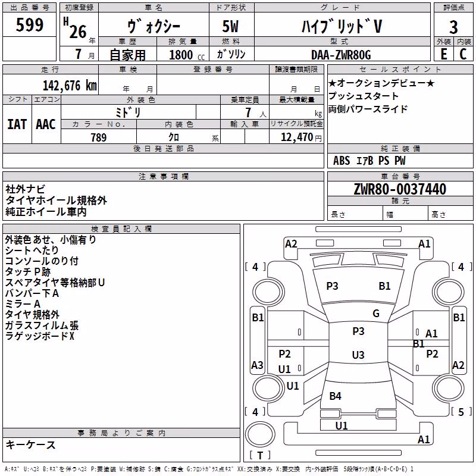Select fuel type ガソリン
Viewport: 476px width, 476px height.
tap(231, 54)
